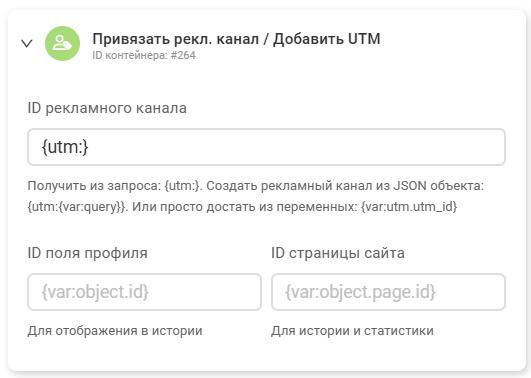Click the 'Создать рекламный канал из JSON объекта' hint

click(345, 186)
